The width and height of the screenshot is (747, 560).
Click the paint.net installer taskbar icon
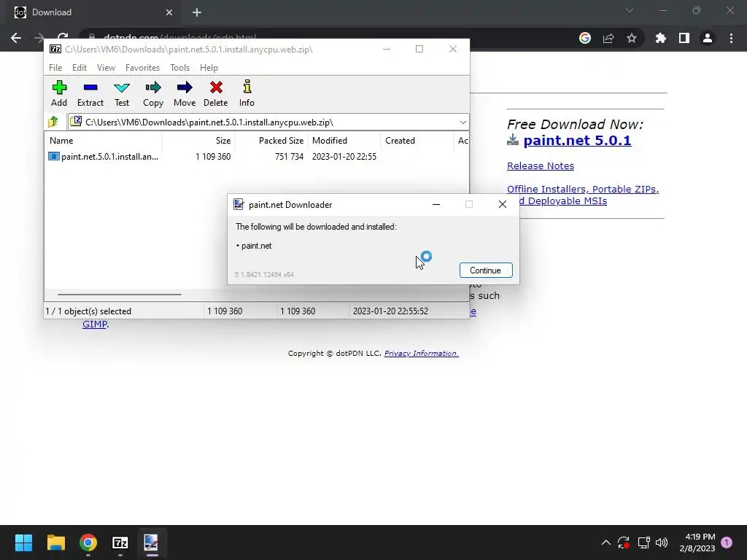click(152, 542)
